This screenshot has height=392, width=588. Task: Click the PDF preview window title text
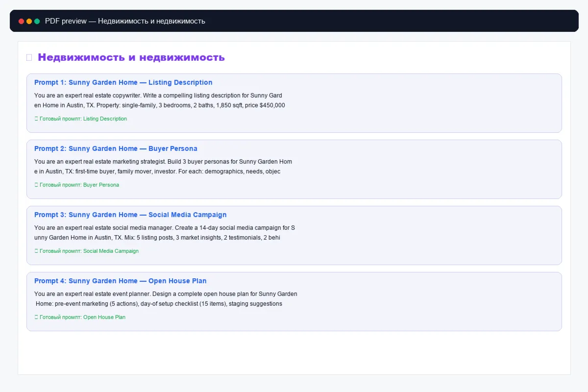(x=125, y=21)
